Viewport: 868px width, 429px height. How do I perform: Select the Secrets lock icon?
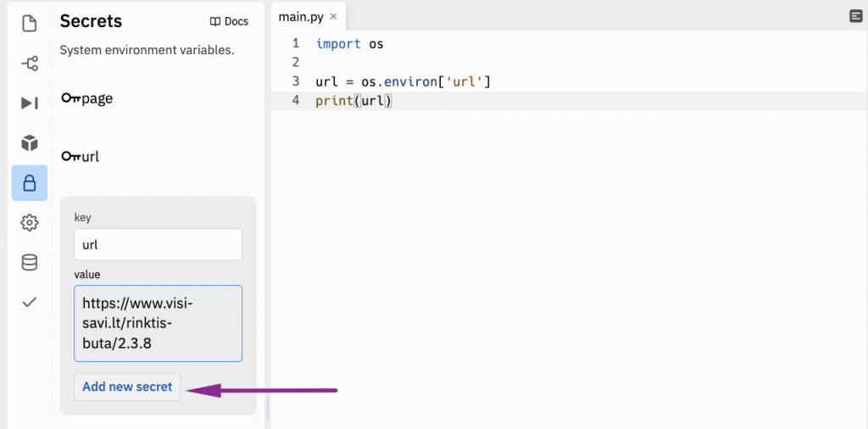[30, 182]
